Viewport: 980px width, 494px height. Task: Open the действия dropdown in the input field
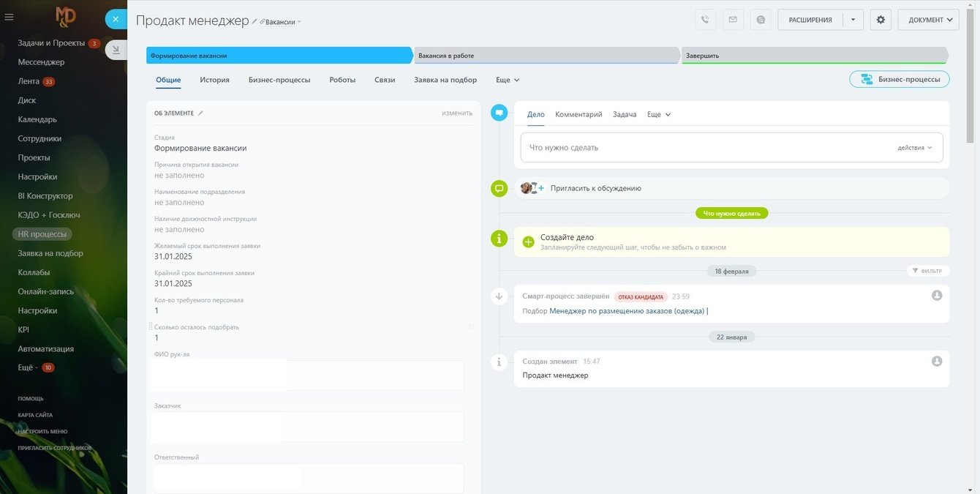pyautogui.click(x=915, y=148)
